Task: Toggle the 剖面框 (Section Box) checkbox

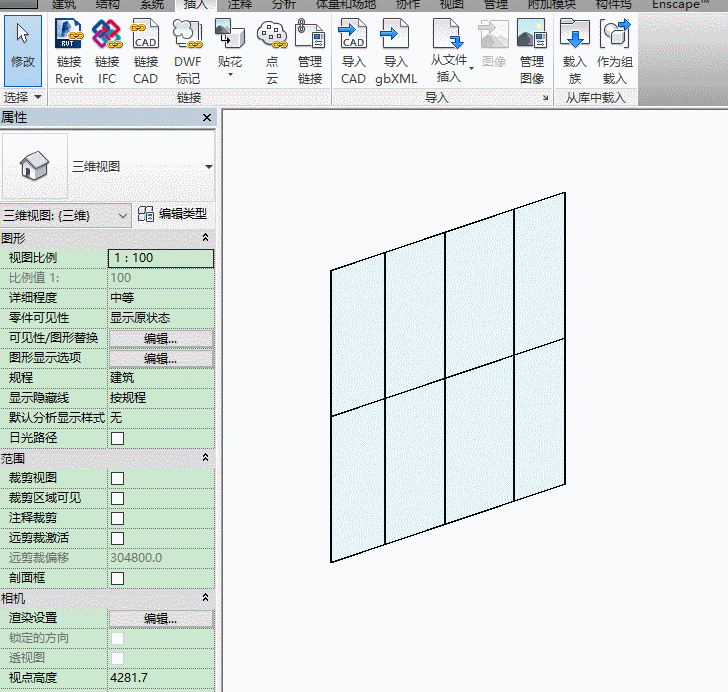Action: (117, 578)
